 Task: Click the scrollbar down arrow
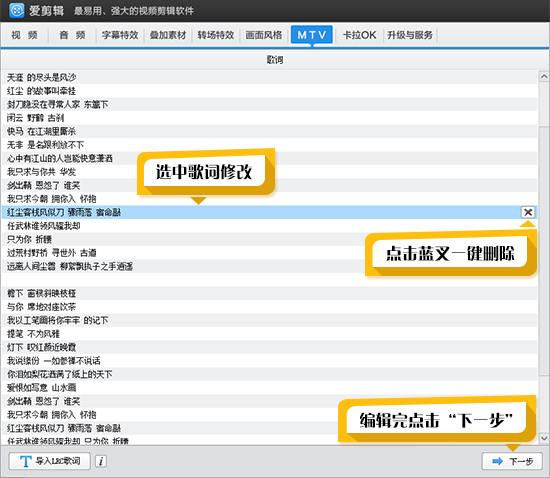(x=544, y=438)
